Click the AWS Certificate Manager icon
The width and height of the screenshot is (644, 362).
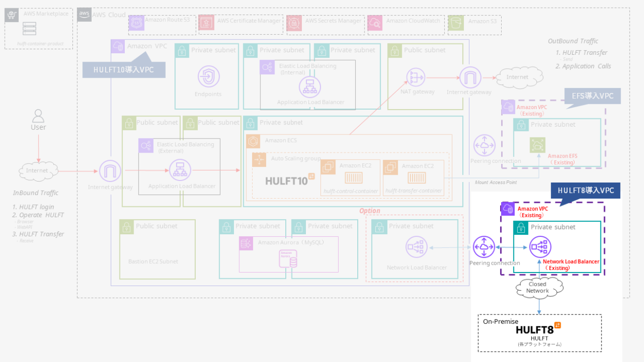tap(207, 23)
